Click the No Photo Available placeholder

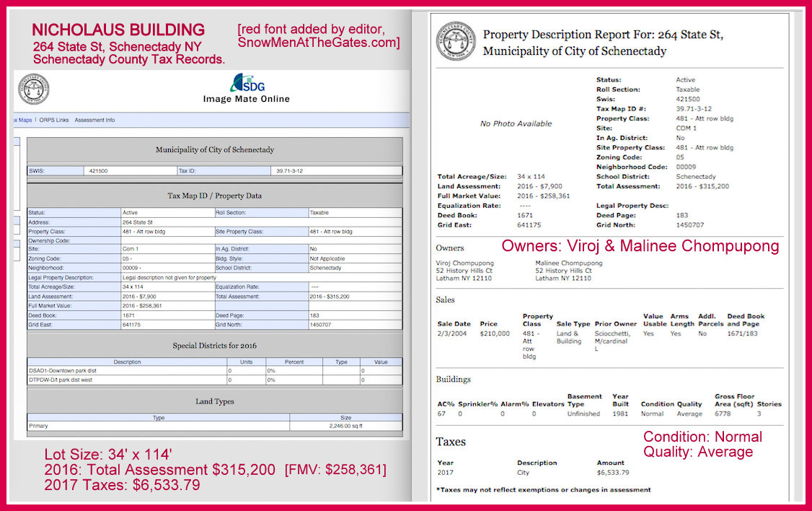[x=516, y=123]
